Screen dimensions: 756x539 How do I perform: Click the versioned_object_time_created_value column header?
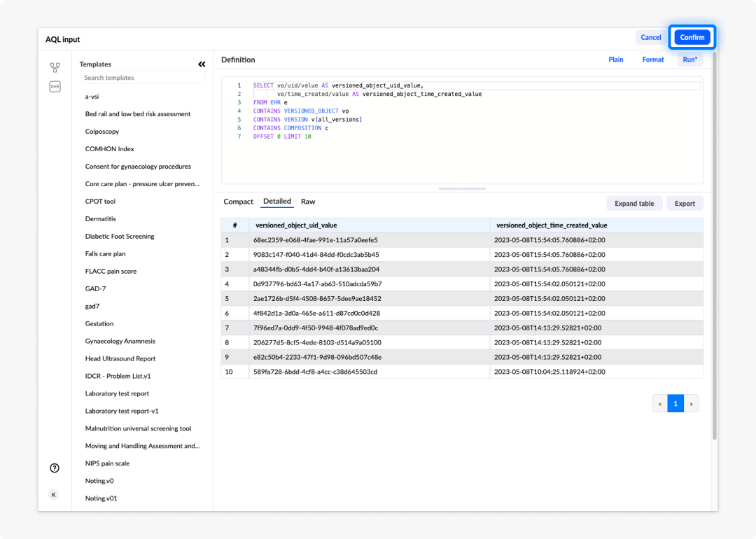pos(596,225)
